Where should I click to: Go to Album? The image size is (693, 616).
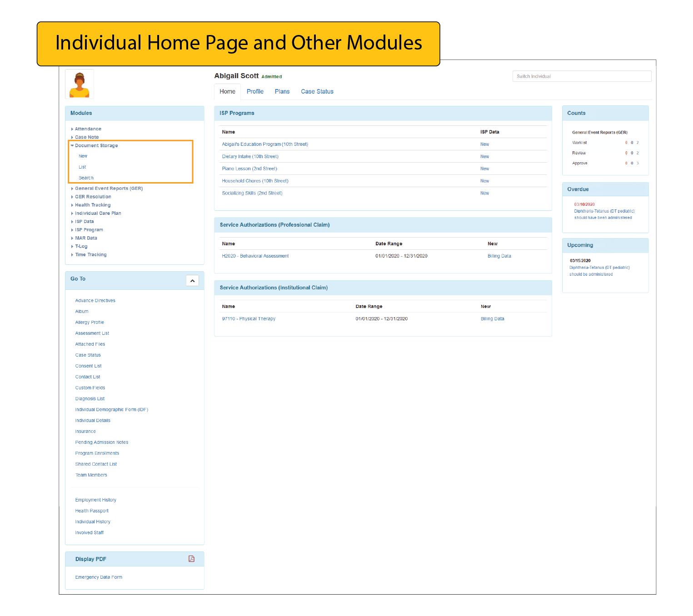click(82, 312)
